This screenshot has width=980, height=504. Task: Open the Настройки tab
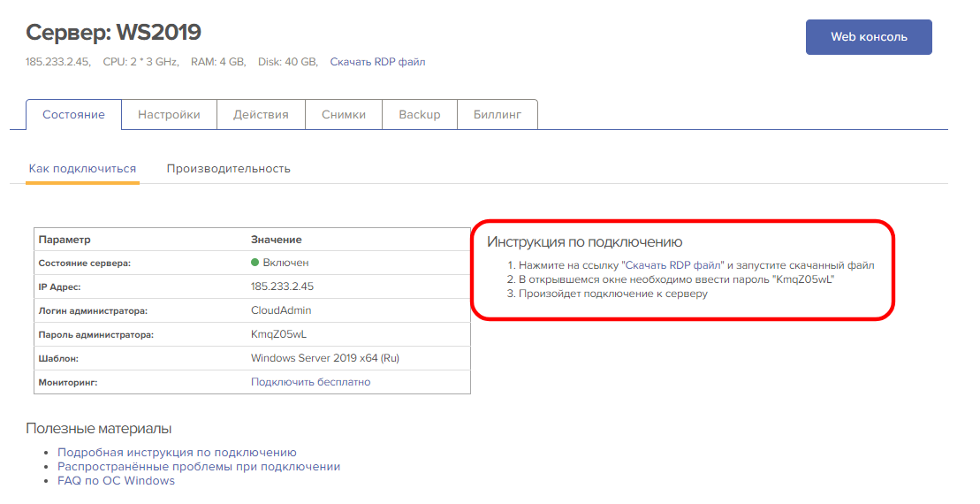(x=169, y=115)
